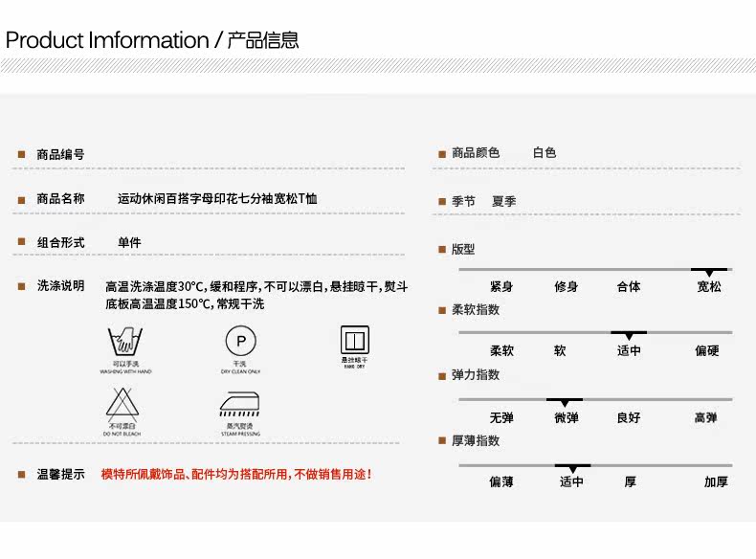Viewport: 756px width, 559px height.
Task: Click the 厚薄指数 label
Action: pos(476,441)
